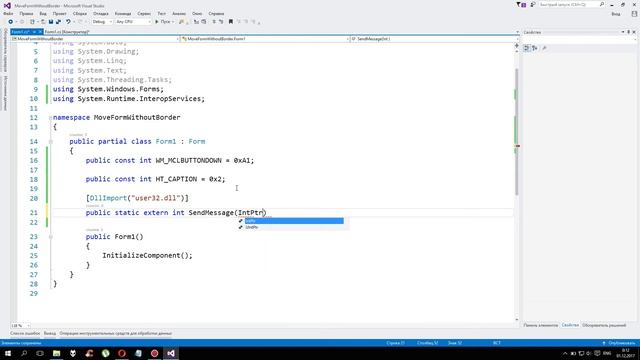Image resolution: width=640 pixels, height=360 pixels.
Task: Collapse the Form1 class outline region
Action: tap(51, 142)
